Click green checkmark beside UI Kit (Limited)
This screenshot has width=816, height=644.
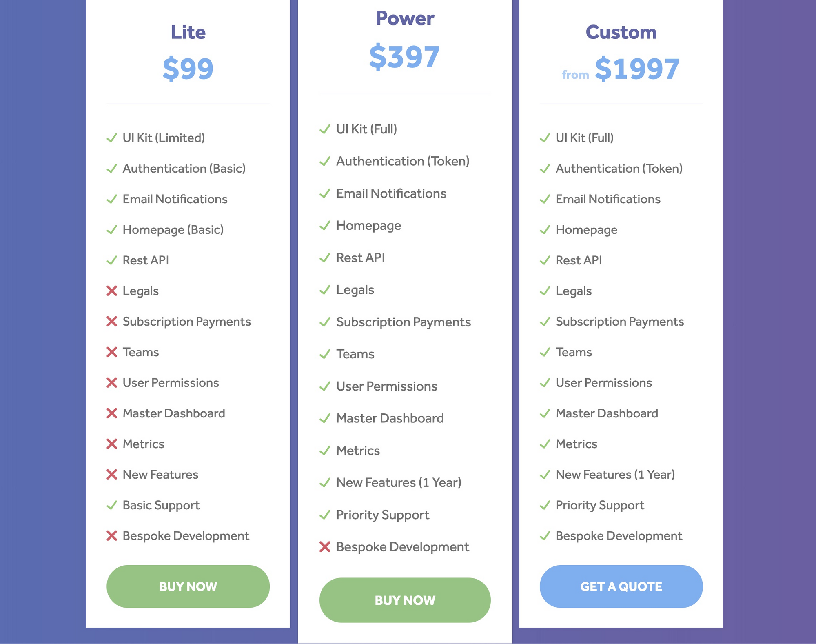(111, 138)
